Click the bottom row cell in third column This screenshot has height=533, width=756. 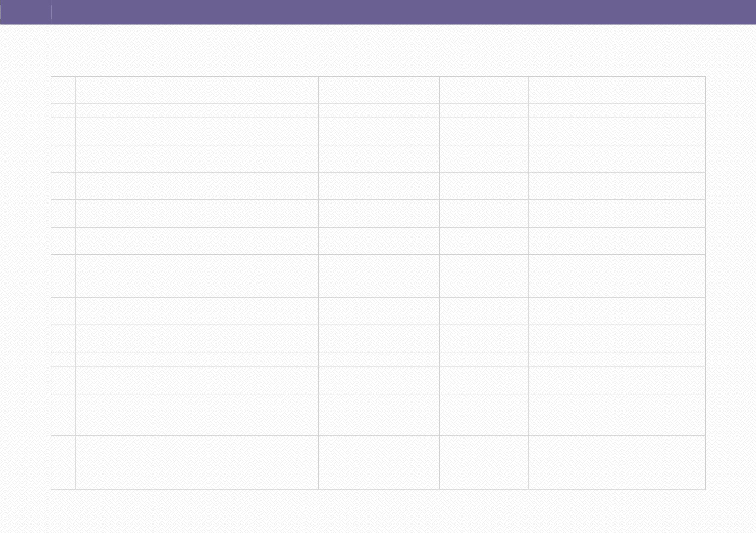coord(379,462)
